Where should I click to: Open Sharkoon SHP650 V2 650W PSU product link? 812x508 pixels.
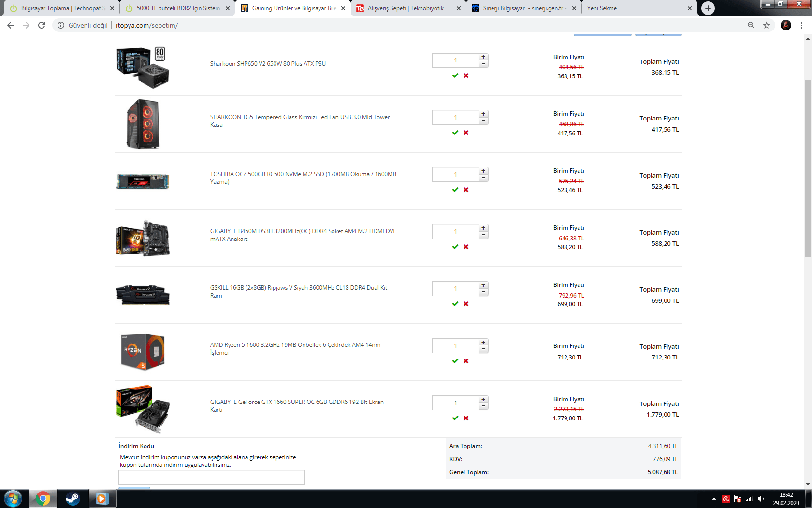[268, 64]
